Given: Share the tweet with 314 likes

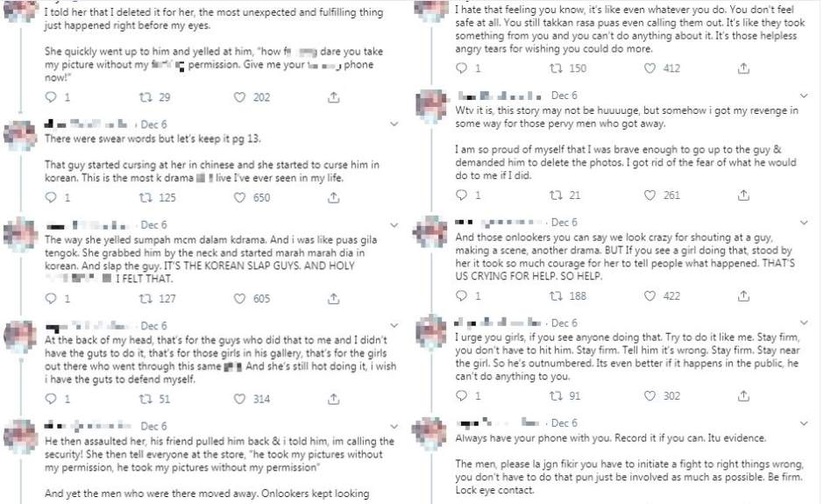Looking at the screenshot, I should [x=333, y=400].
